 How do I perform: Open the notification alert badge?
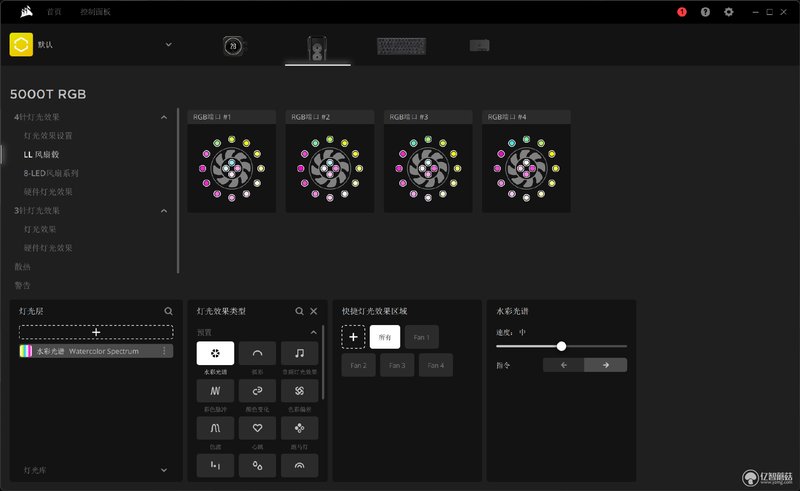pos(682,12)
